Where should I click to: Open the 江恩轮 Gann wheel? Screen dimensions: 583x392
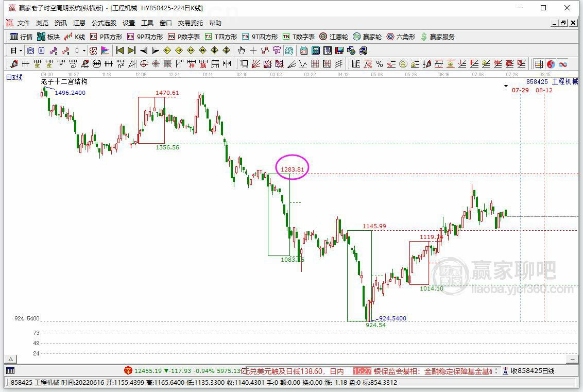[x=334, y=37]
